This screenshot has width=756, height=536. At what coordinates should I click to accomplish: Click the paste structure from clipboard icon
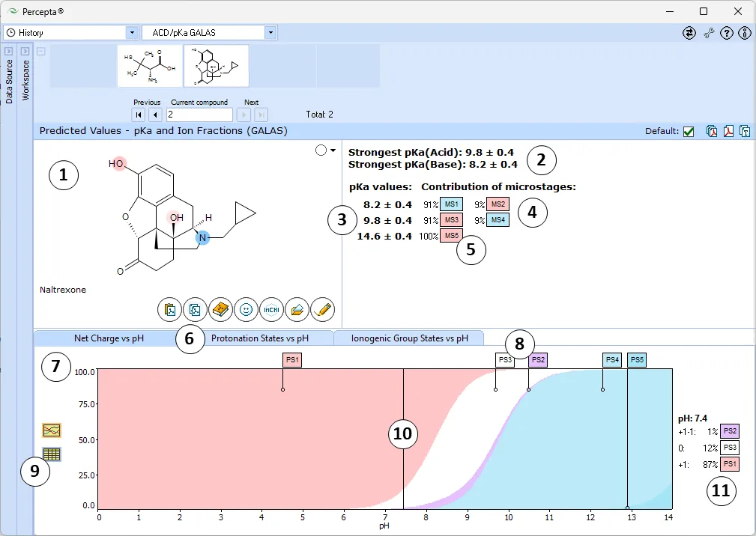pyautogui.click(x=170, y=310)
